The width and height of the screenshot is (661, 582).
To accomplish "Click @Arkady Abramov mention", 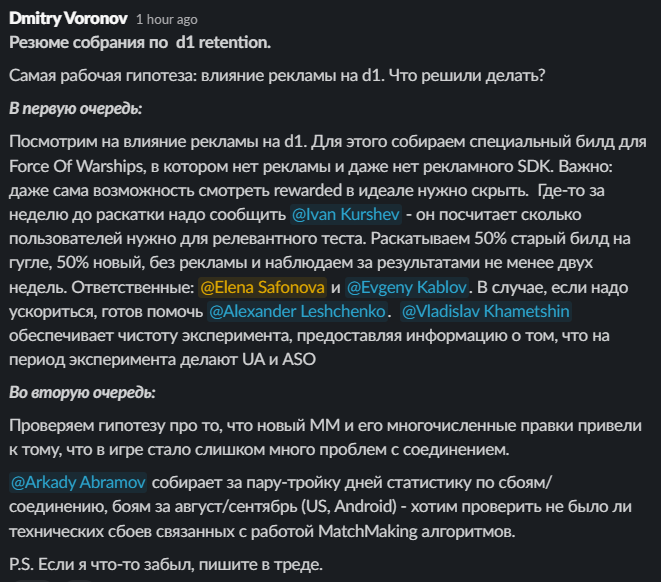I will 78,482.
